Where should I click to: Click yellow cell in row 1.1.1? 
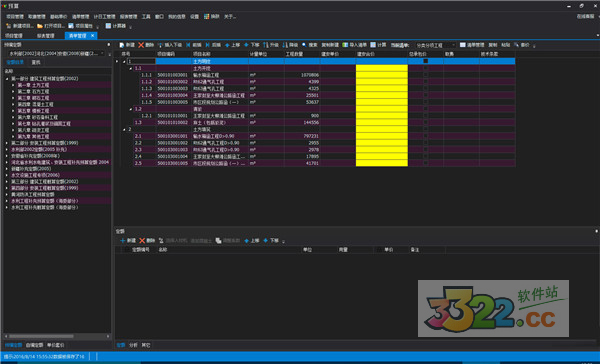[x=382, y=75]
